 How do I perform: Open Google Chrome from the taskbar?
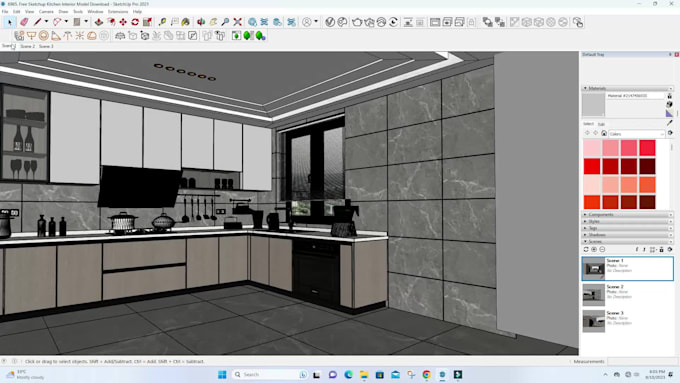pos(426,374)
